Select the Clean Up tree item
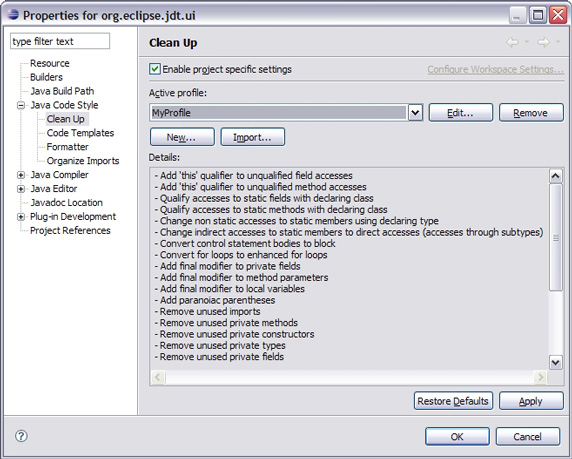 pyautogui.click(x=66, y=119)
